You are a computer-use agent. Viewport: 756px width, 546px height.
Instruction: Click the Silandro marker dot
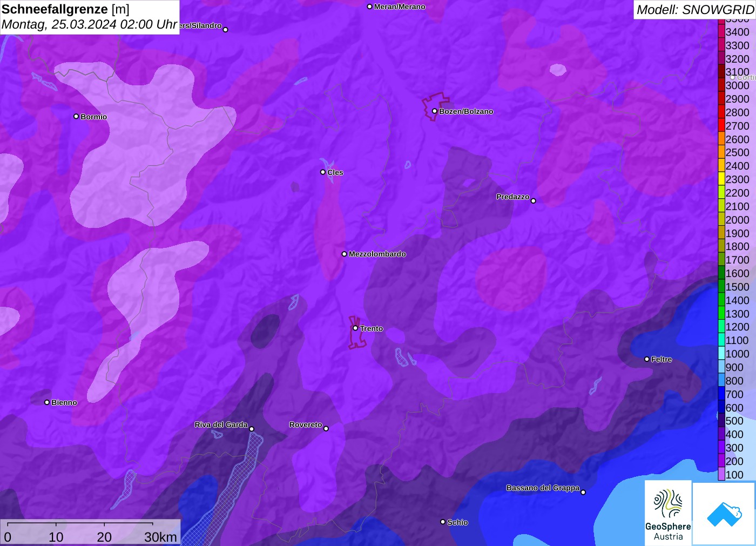pyautogui.click(x=226, y=30)
